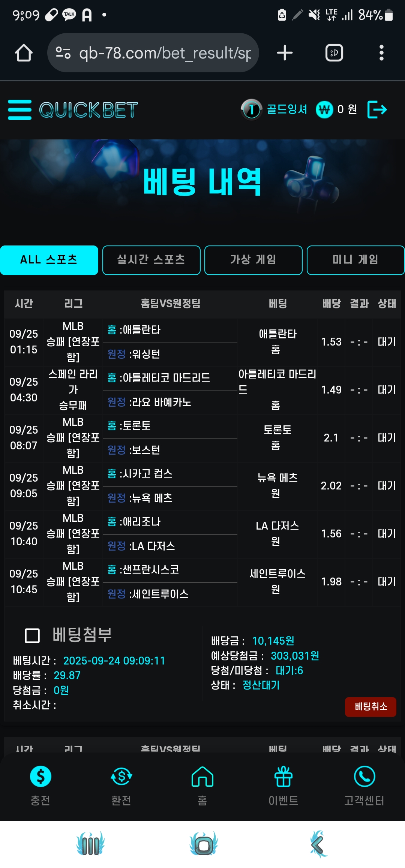Screen dimensions: 405x868
Task: Switch to the 가상 게임 tab
Action: [x=253, y=260]
